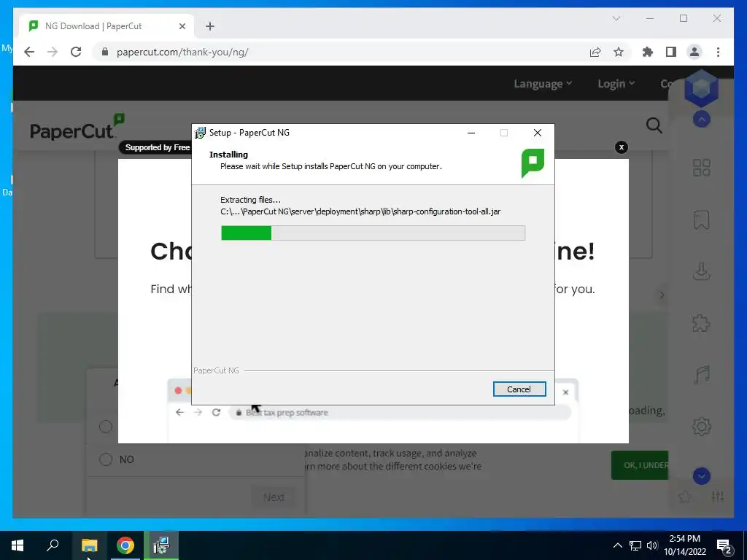Open Chrome three-dot menu
This screenshot has height=560, width=747.
click(718, 52)
